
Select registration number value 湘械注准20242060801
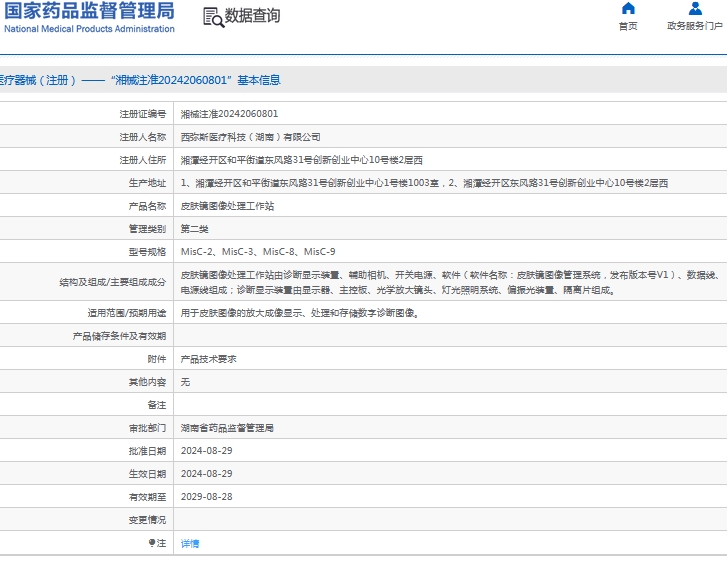coord(229,114)
